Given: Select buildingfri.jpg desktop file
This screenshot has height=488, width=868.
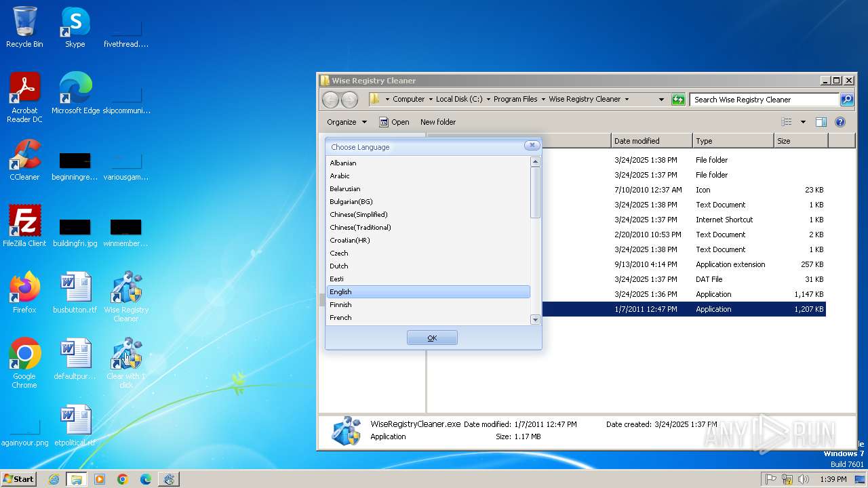Looking at the screenshot, I should pyautogui.click(x=75, y=232).
